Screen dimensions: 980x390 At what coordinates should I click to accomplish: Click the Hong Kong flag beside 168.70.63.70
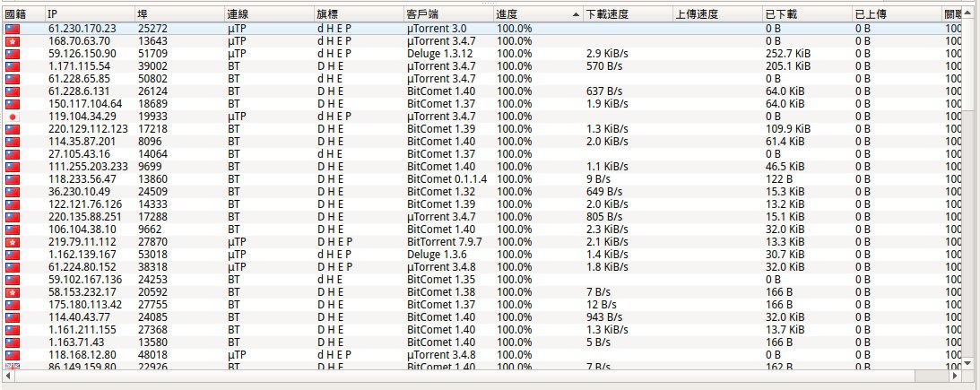point(13,41)
